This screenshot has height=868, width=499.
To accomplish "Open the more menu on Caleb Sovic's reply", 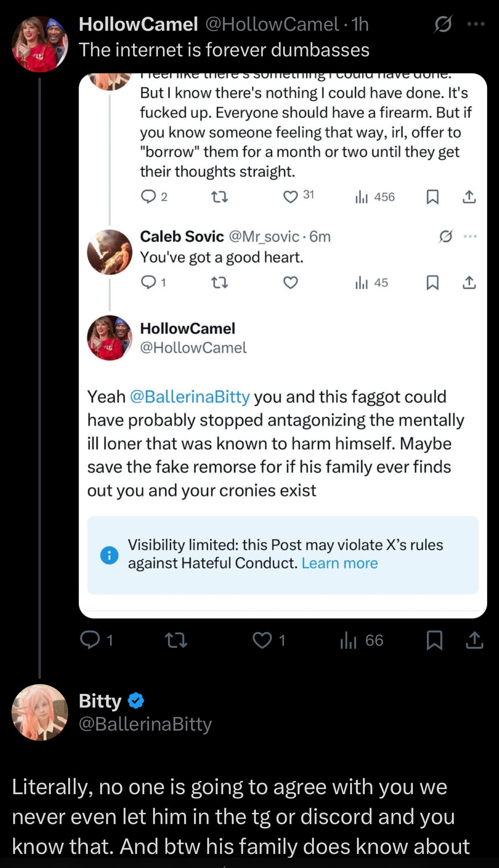I will pos(470,236).
